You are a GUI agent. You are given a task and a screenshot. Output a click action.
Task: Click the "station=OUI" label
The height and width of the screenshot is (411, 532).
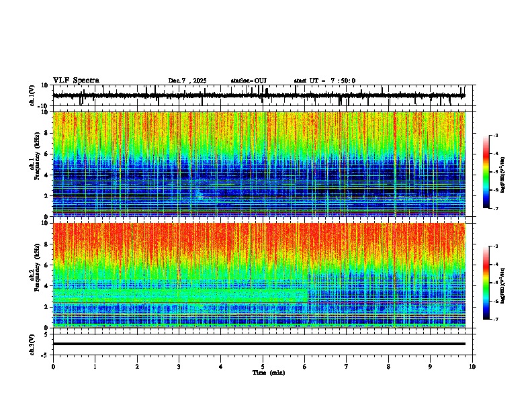point(249,81)
